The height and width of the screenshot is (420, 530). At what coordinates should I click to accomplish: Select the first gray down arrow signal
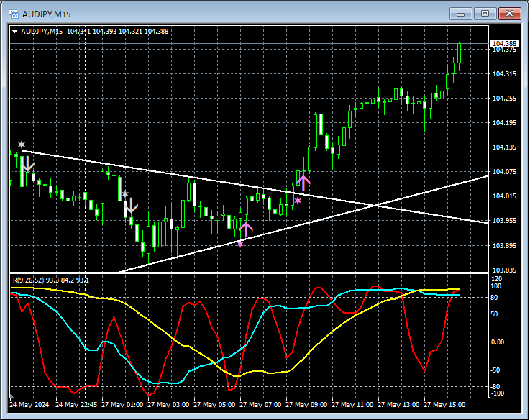tap(28, 164)
